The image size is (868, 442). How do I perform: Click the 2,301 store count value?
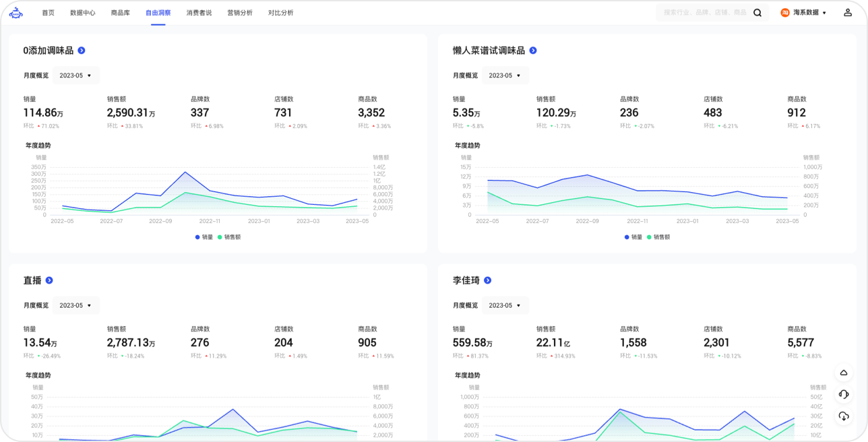click(717, 343)
